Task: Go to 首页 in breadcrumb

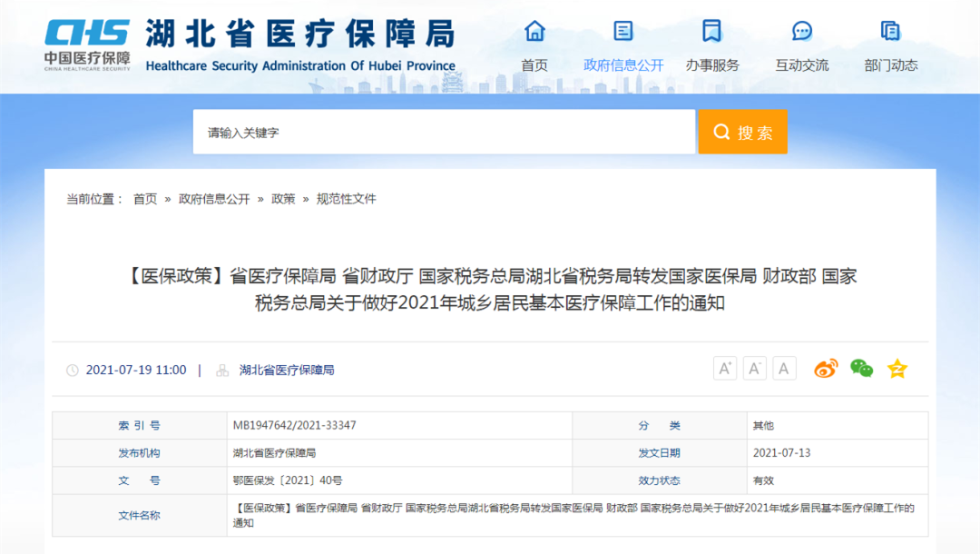Action: [x=145, y=199]
